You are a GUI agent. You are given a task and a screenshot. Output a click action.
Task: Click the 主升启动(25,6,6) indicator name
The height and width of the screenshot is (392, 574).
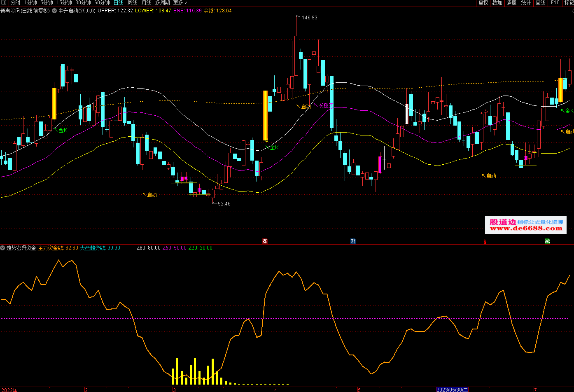(77, 11)
